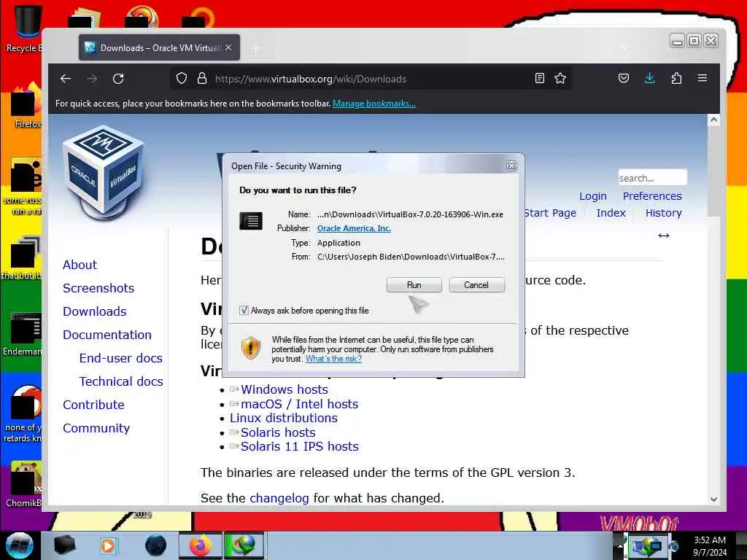Open the Windows Start orb
The width and height of the screenshot is (747, 560).
pyautogui.click(x=20, y=545)
